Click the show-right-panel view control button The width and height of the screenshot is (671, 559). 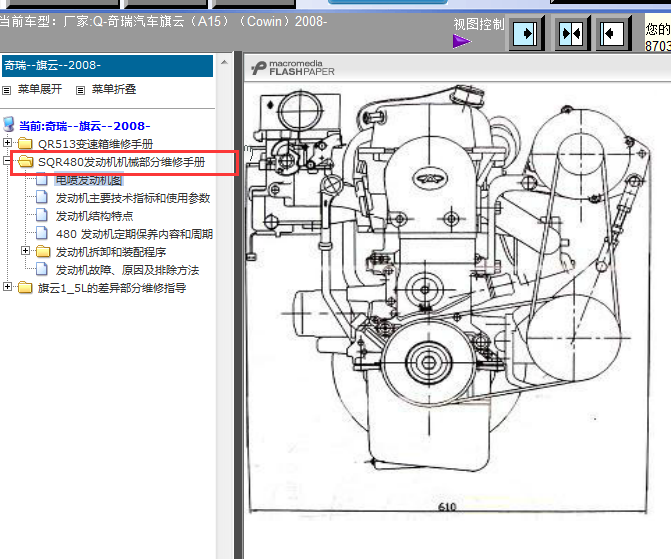(x=525, y=33)
